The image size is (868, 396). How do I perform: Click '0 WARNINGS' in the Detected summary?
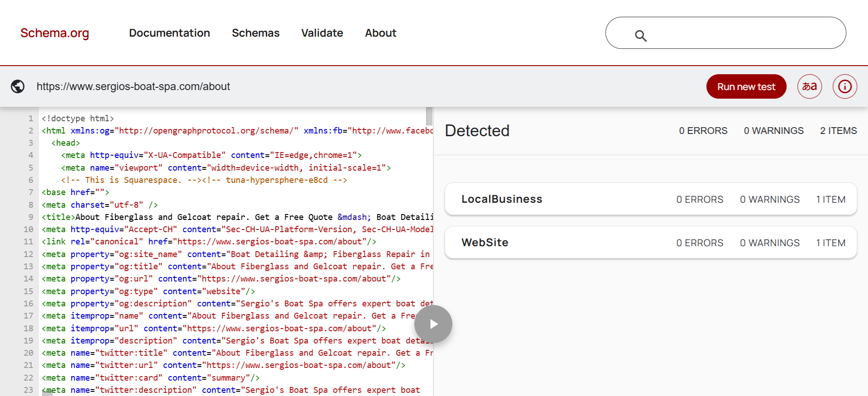pyautogui.click(x=774, y=131)
